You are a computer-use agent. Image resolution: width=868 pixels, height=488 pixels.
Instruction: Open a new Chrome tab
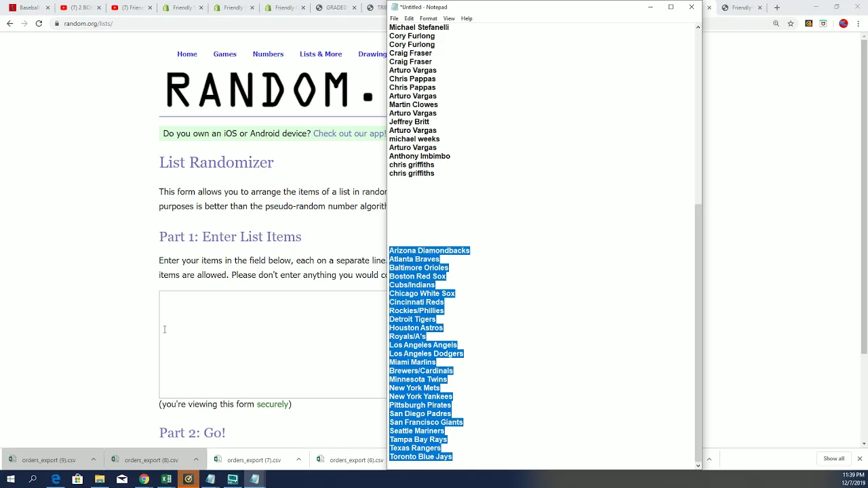click(x=777, y=7)
